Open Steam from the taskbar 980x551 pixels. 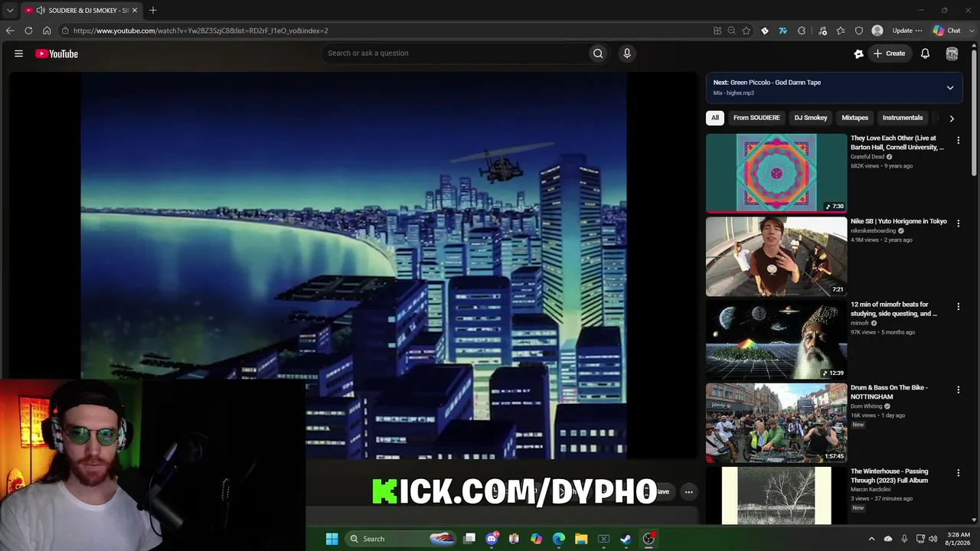(626, 539)
